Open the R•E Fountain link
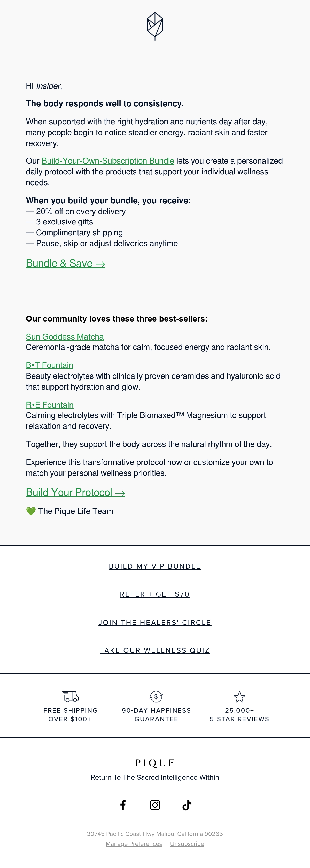This screenshot has height=868, width=310. click(50, 405)
